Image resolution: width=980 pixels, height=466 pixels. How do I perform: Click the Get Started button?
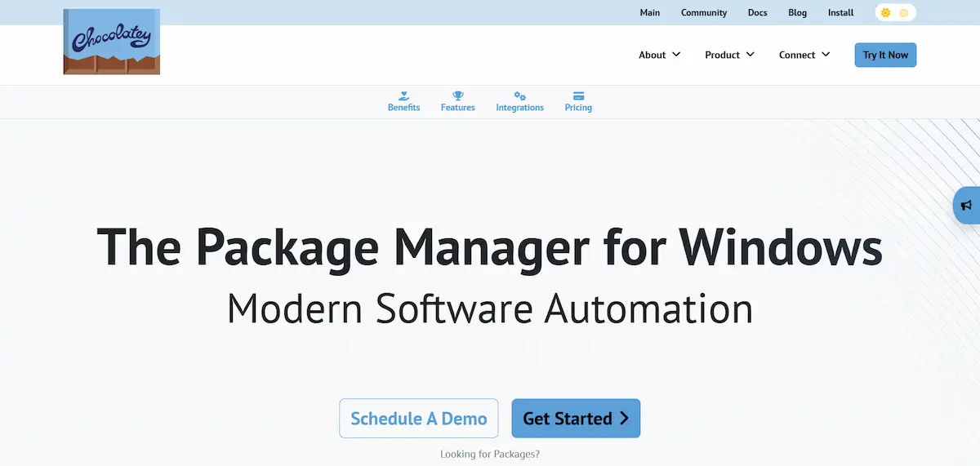(x=576, y=419)
